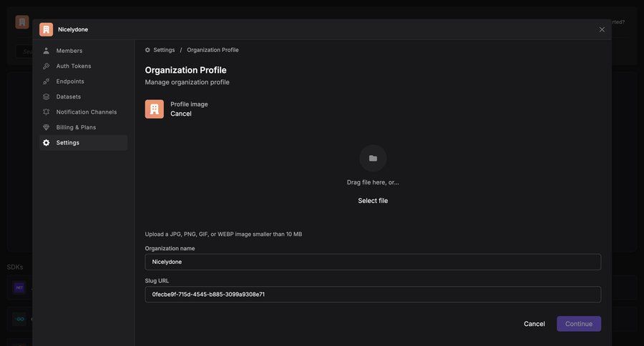
Task: Click Select file to upload image
Action: click(x=373, y=201)
